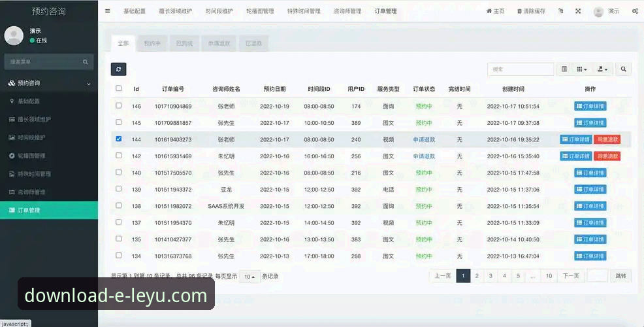Go to pagination page 10
Screen dimensions: 644x327
(549, 276)
